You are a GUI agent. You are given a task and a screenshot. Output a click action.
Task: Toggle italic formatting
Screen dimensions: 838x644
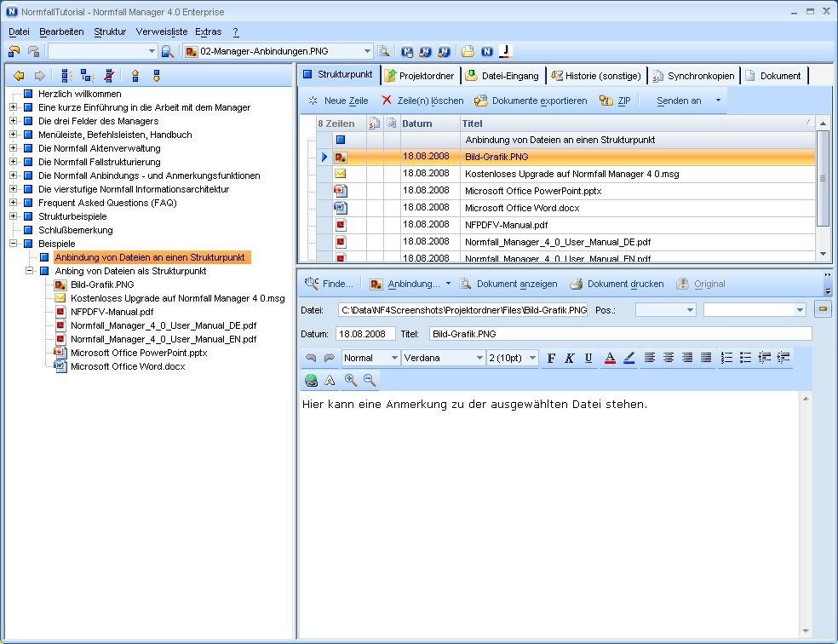click(x=570, y=358)
